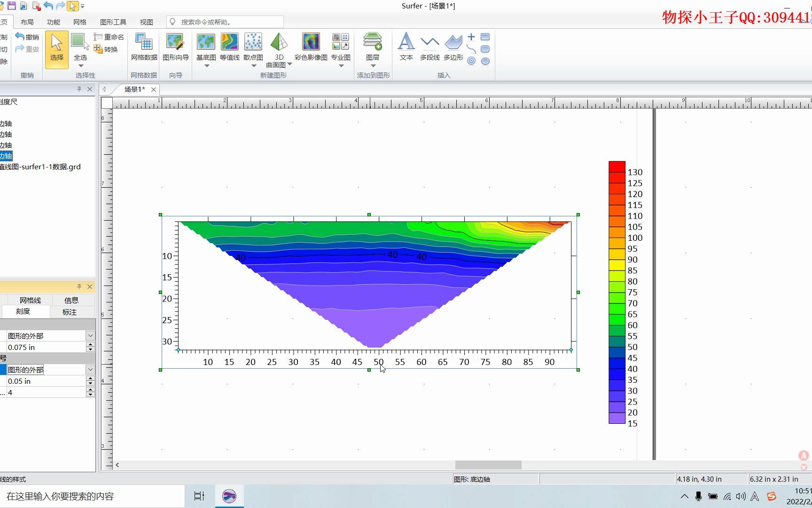Image resolution: width=812 pixels, height=508 pixels.
Task: Click the 基底图 base map icon
Action: pos(206,42)
